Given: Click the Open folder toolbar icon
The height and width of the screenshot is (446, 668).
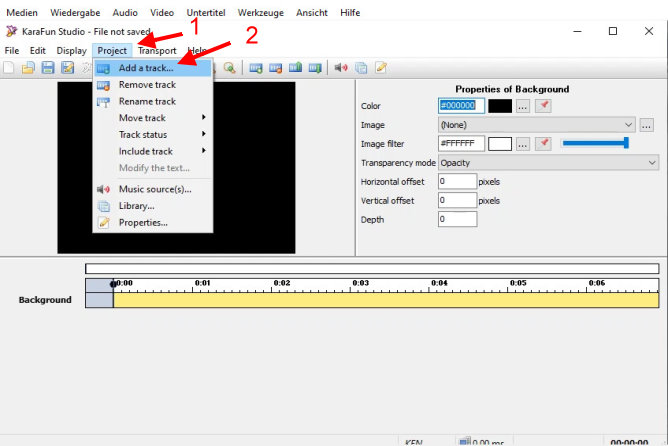Looking at the screenshot, I should point(28,68).
